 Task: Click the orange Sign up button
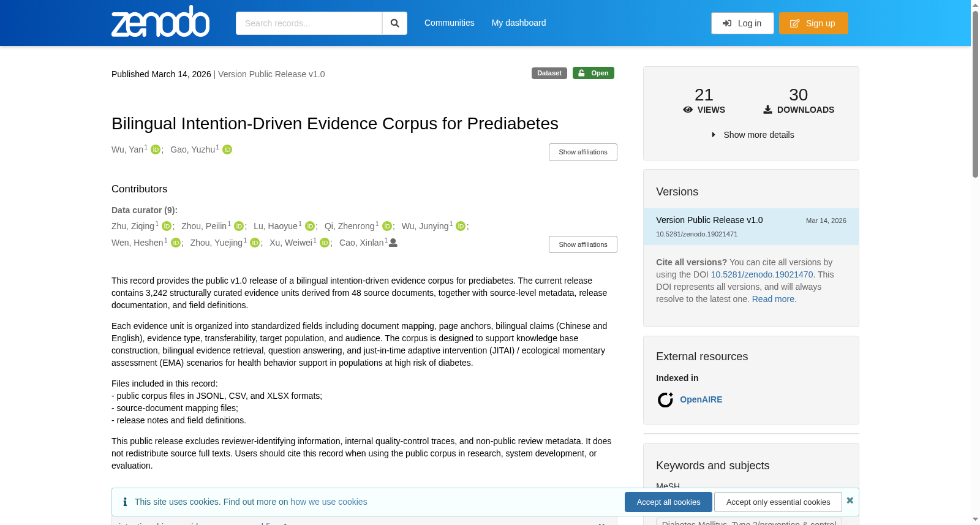click(x=813, y=23)
